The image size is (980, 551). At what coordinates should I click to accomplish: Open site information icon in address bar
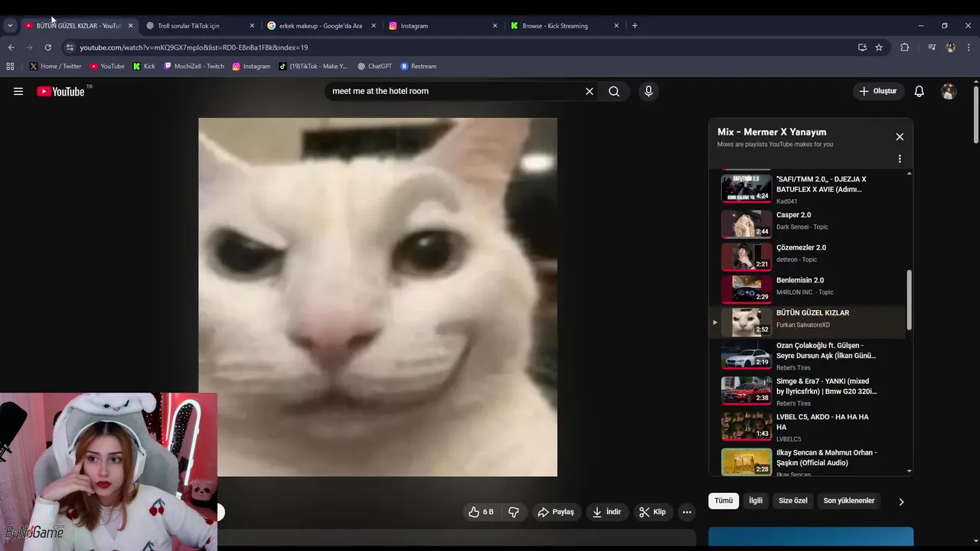tap(70, 47)
